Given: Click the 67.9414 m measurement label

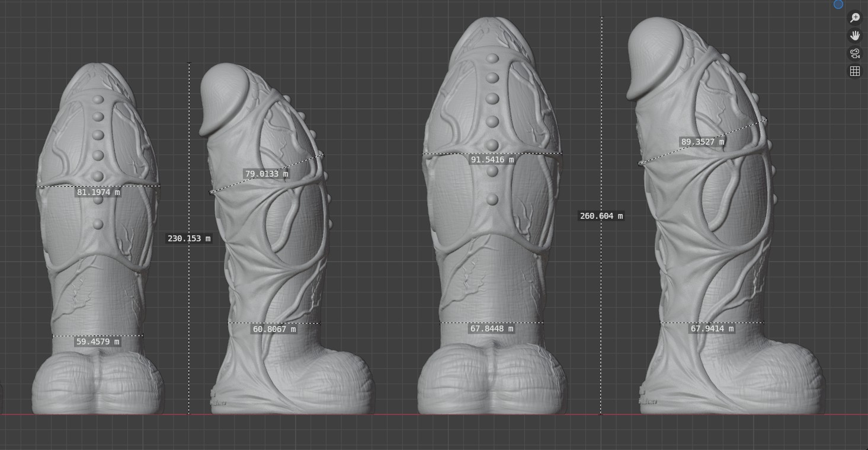Looking at the screenshot, I should pos(712,328).
